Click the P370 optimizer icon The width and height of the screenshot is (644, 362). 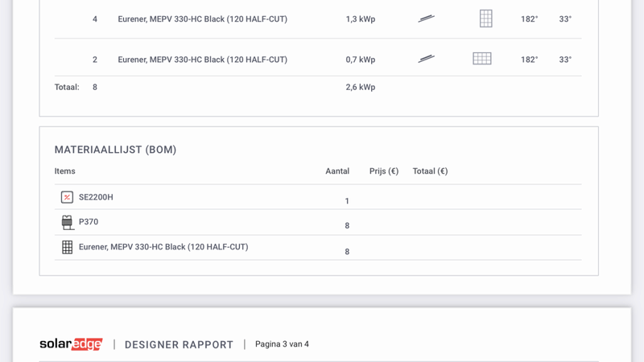[x=67, y=222]
